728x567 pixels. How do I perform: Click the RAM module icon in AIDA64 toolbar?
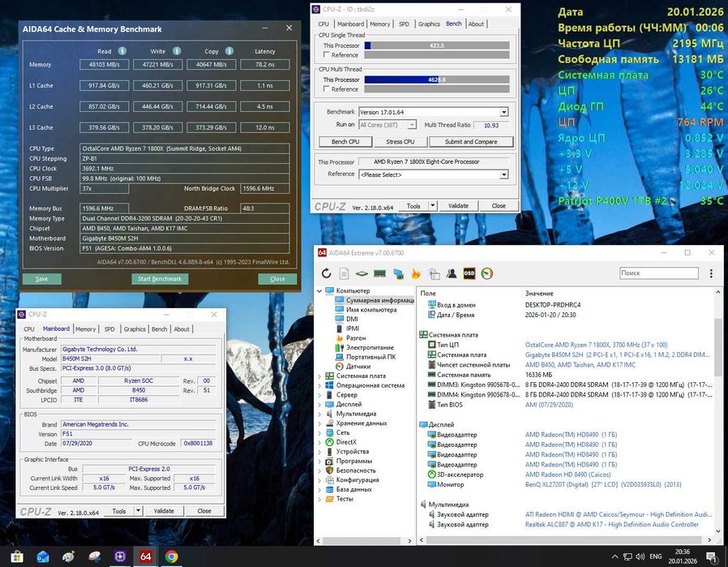pos(379,273)
